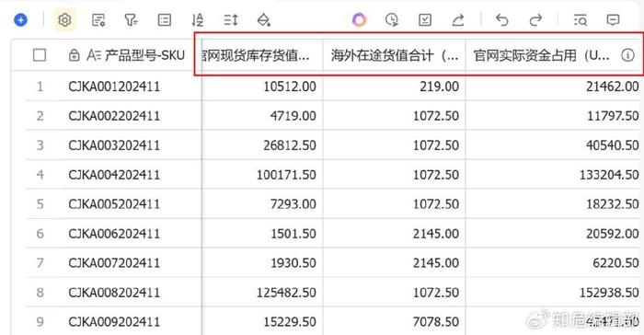
Task: Open the filter funnel tool
Action: [x=131, y=19]
